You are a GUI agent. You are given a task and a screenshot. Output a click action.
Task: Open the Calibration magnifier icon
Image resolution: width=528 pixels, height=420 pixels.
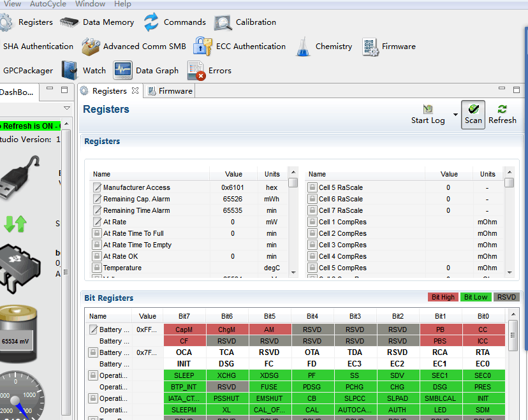(x=223, y=22)
